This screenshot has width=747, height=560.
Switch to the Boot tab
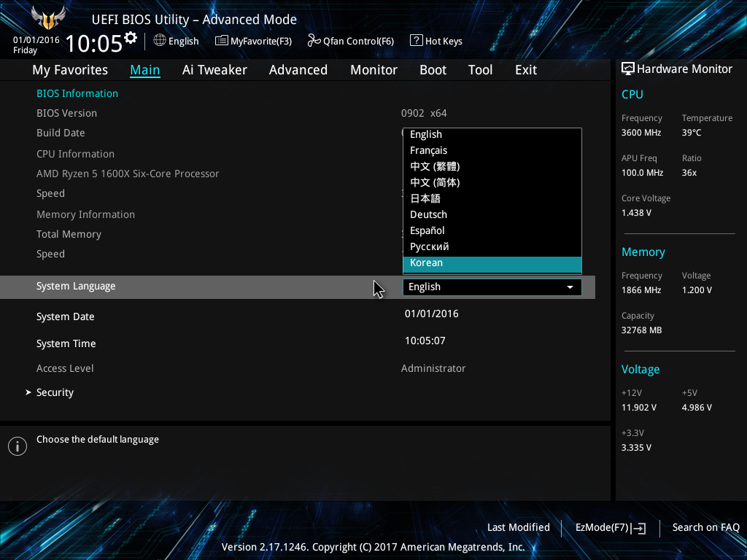(433, 70)
